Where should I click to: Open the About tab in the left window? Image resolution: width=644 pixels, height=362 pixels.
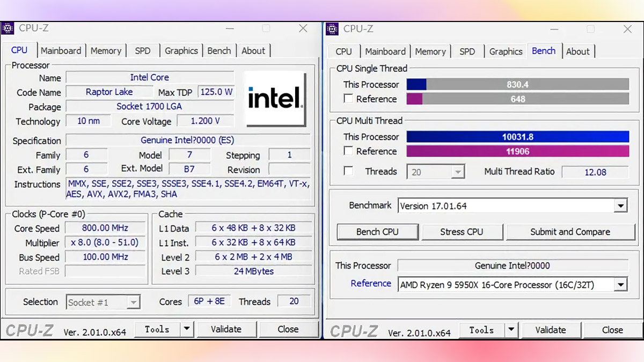253,51
